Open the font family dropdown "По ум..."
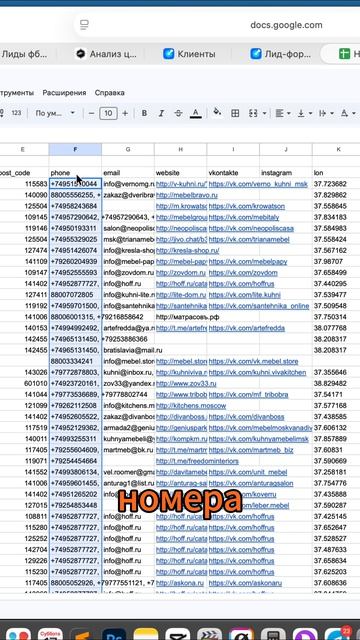This screenshot has width=360, height=640. coord(55,113)
